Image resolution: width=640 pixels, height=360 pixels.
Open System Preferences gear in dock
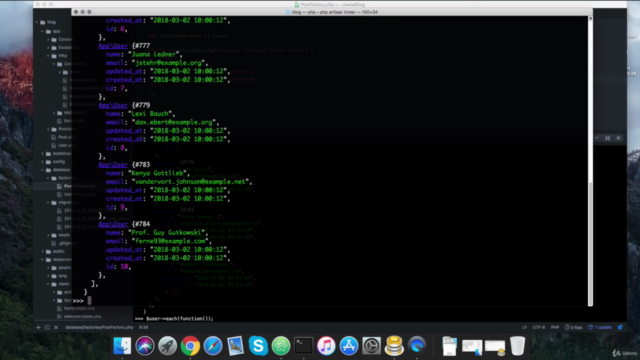click(x=371, y=346)
